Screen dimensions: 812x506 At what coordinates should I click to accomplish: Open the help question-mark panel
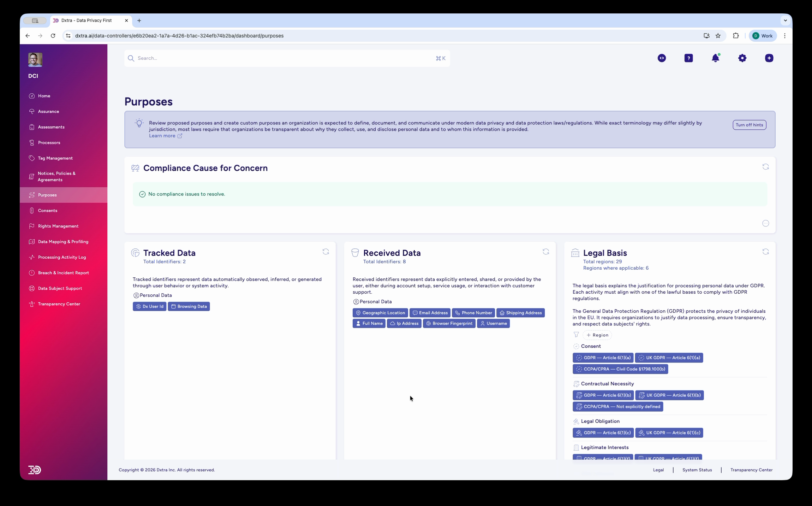[x=688, y=58]
